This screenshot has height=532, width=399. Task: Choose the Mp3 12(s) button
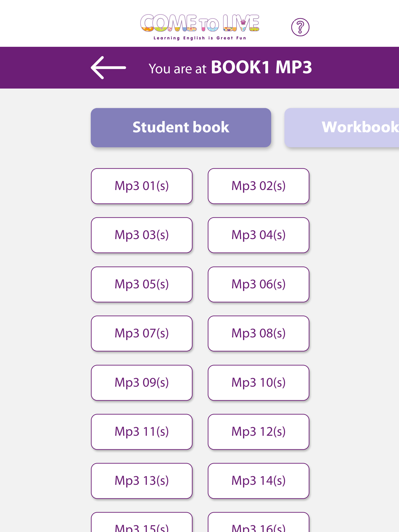click(259, 432)
